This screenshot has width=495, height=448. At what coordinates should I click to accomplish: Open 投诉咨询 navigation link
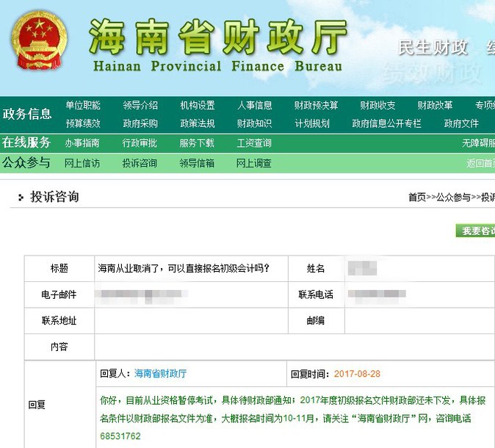click(x=140, y=163)
